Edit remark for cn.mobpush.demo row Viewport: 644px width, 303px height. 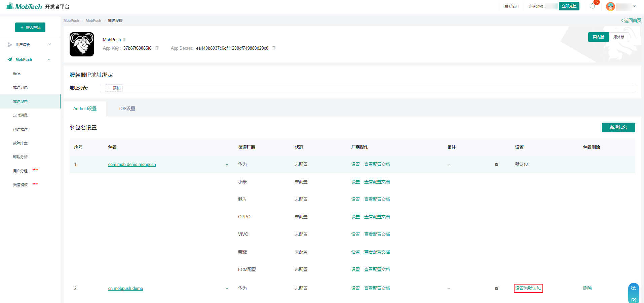tap(497, 289)
